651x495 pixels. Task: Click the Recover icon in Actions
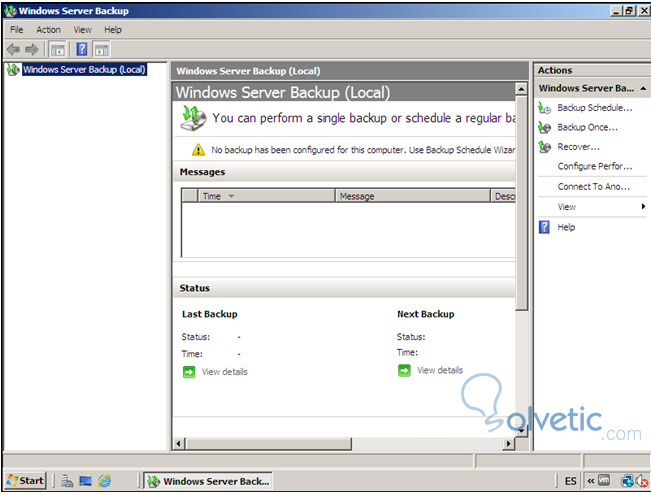coord(544,147)
